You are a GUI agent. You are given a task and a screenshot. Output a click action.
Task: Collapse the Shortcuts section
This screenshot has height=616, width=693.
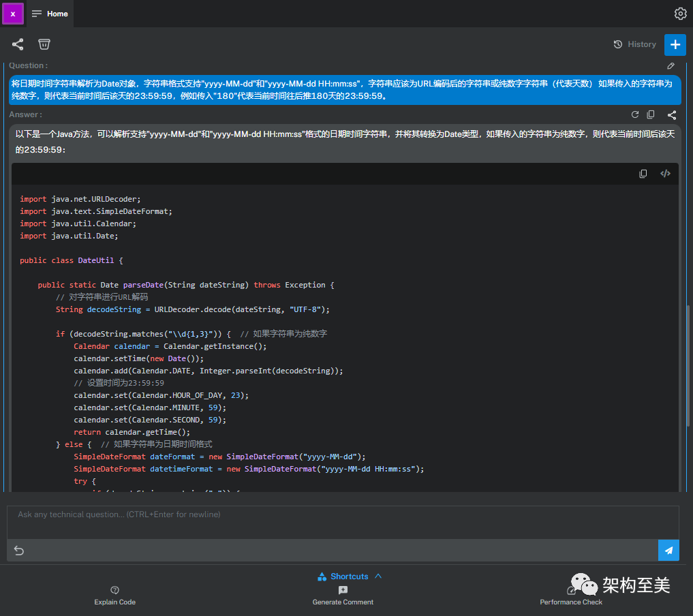point(350,576)
